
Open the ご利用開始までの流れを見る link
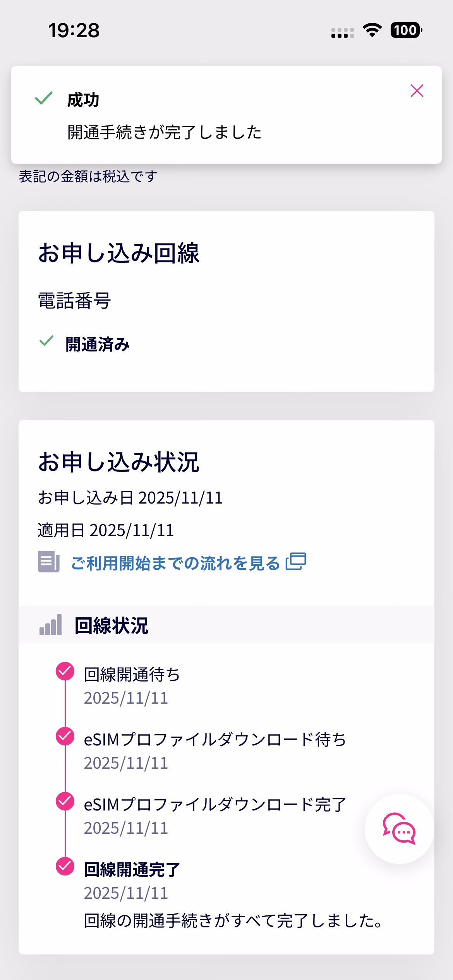pyautogui.click(x=175, y=563)
